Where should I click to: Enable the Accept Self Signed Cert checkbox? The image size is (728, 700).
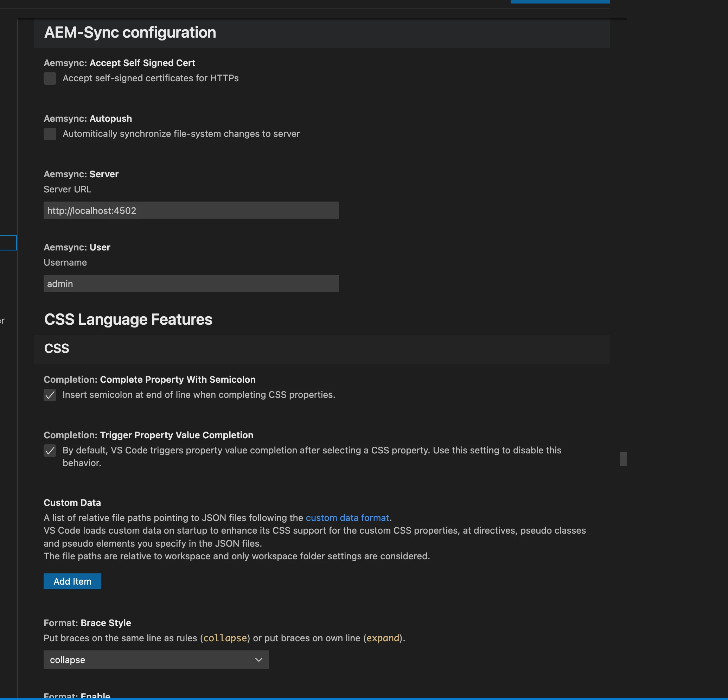50,78
